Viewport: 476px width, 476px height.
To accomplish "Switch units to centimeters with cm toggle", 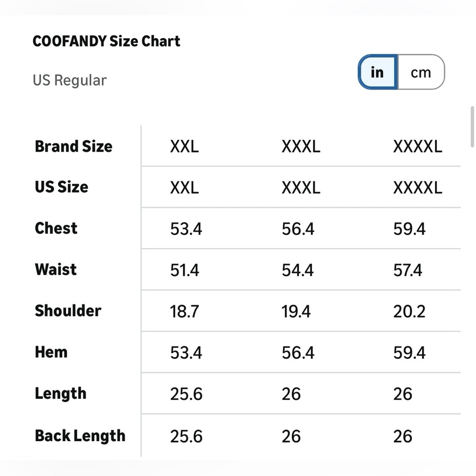I will pyautogui.click(x=421, y=72).
